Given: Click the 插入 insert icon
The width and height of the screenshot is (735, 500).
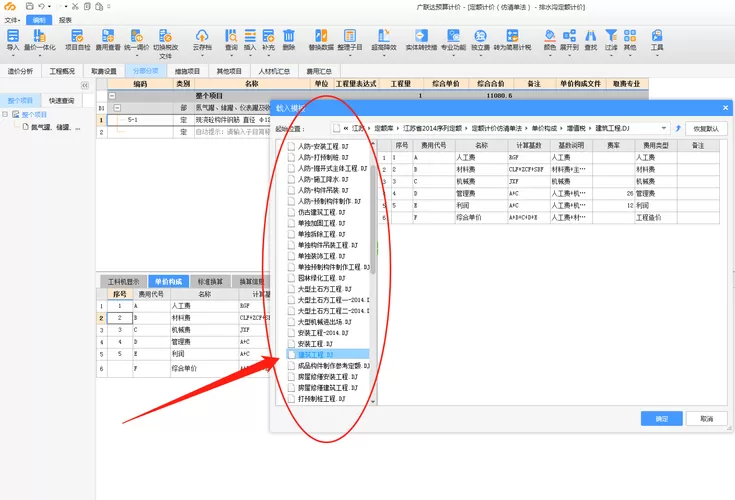Looking at the screenshot, I should click(x=250, y=36).
